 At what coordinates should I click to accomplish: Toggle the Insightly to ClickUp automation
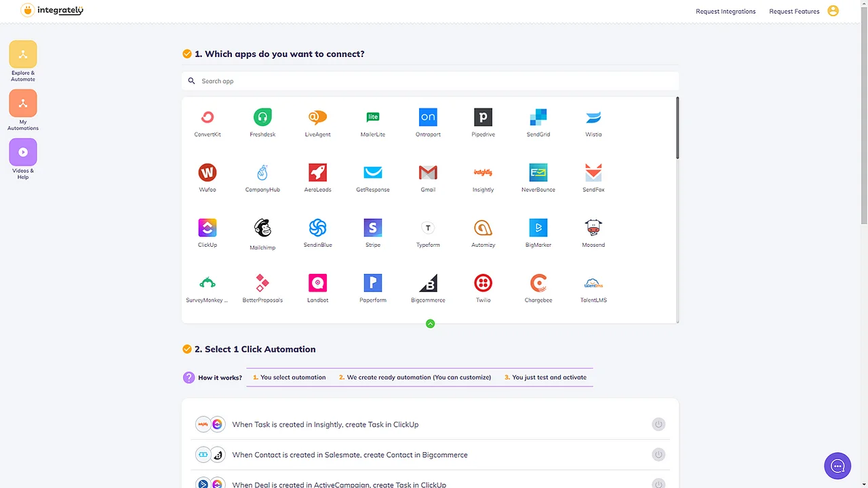pyautogui.click(x=658, y=424)
